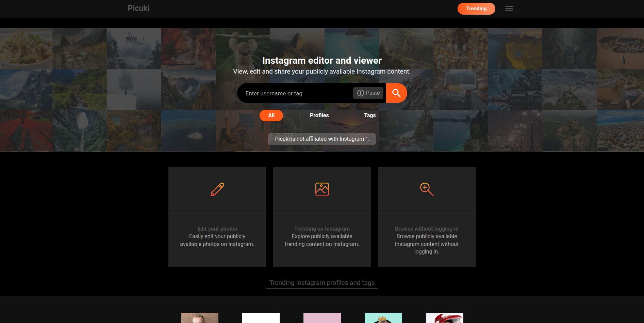Click 'Easily edit your publicly available photos' text
This screenshot has width=644, height=323.
click(217, 240)
